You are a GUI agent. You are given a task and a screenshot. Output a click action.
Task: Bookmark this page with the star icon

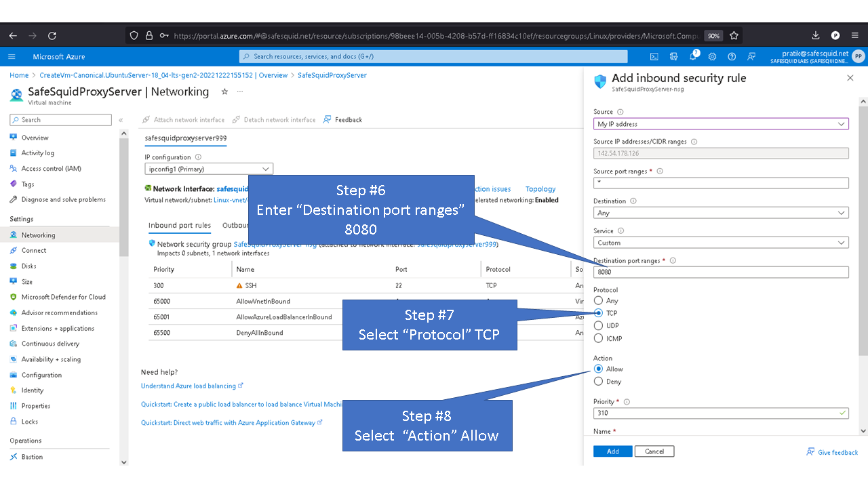tap(734, 35)
